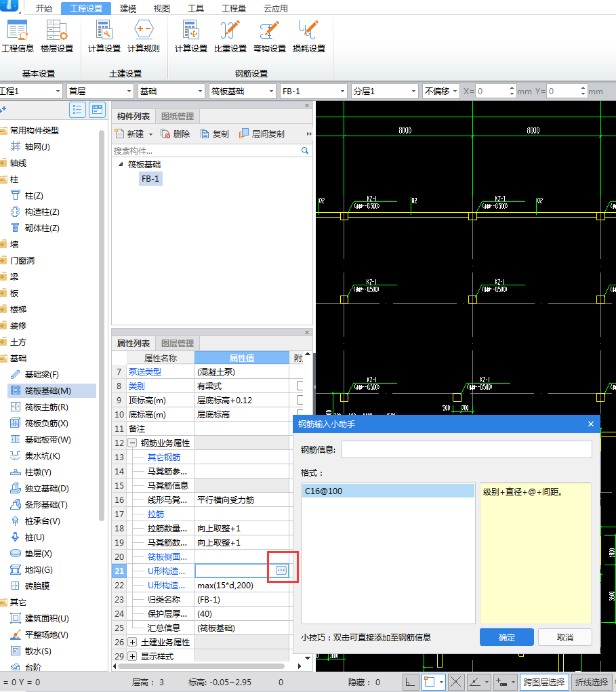Open 楼层设置 settings
The height and width of the screenshot is (692, 616).
coord(57,37)
